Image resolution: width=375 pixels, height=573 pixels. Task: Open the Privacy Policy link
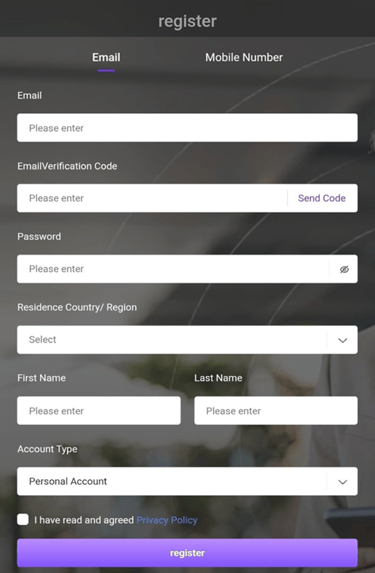pyautogui.click(x=167, y=520)
